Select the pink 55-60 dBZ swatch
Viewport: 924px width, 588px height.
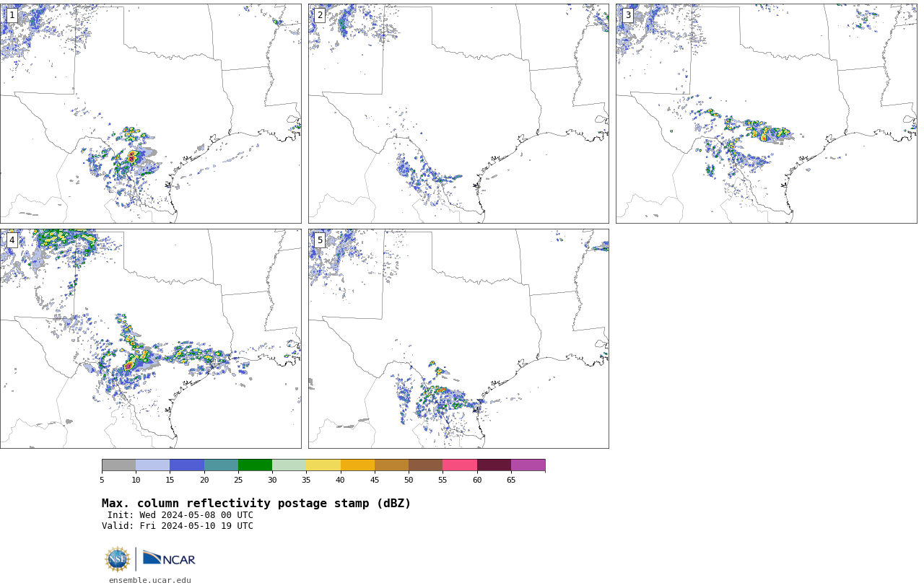[460, 465]
